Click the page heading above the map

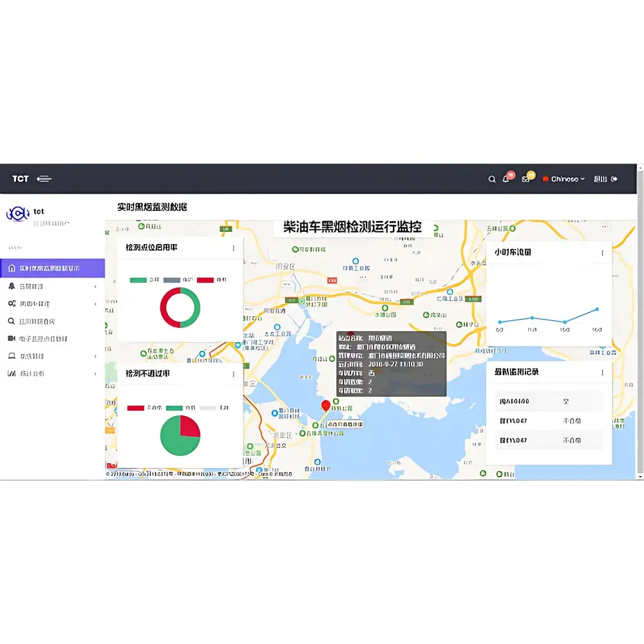(152, 207)
